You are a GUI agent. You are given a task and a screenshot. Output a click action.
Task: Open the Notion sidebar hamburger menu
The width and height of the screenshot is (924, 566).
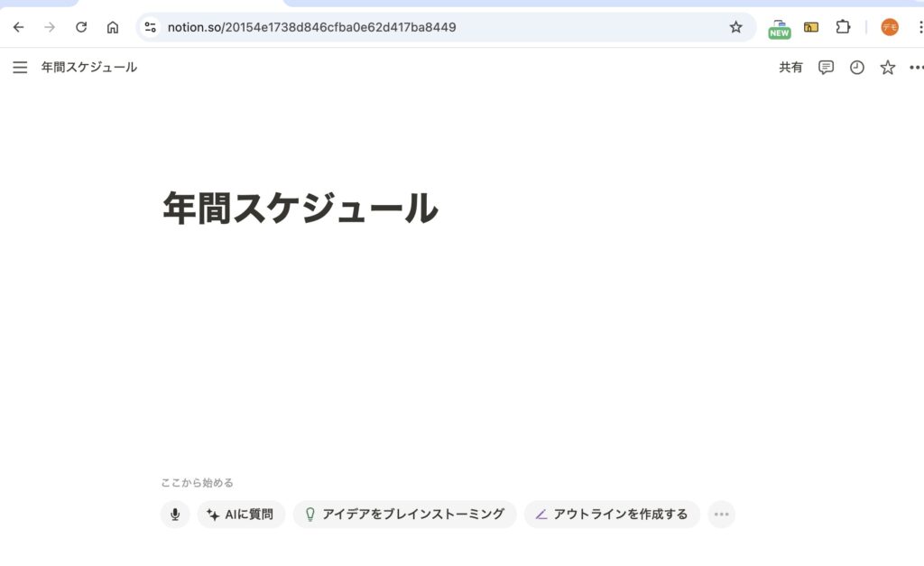coord(20,68)
